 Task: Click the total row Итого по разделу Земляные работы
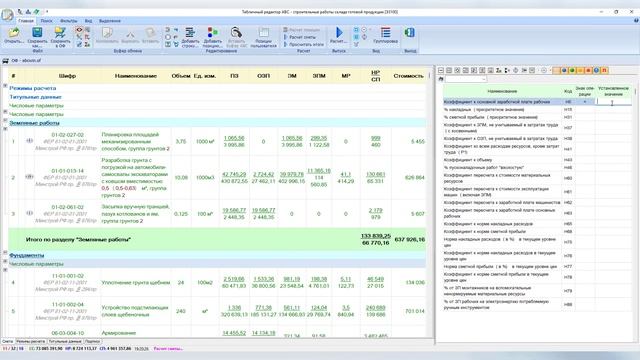pos(217,240)
